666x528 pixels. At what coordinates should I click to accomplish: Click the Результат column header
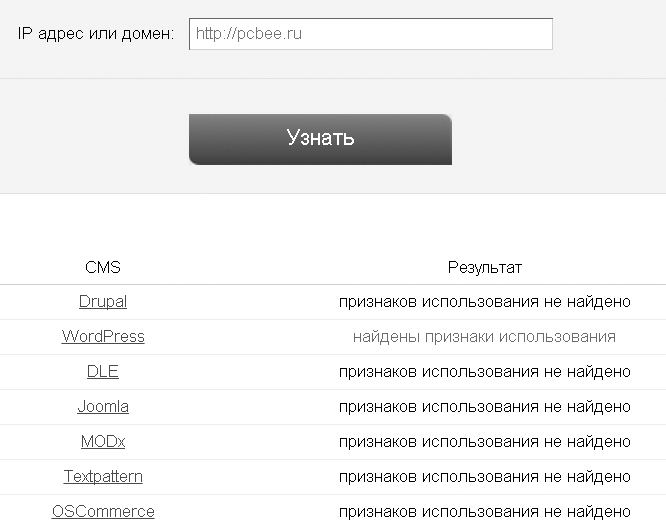pos(484,268)
